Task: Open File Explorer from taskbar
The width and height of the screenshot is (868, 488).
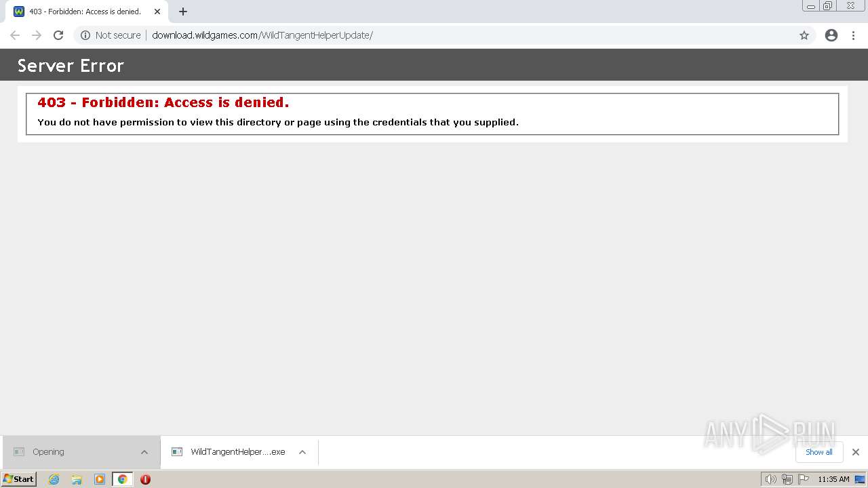Action: (x=77, y=479)
